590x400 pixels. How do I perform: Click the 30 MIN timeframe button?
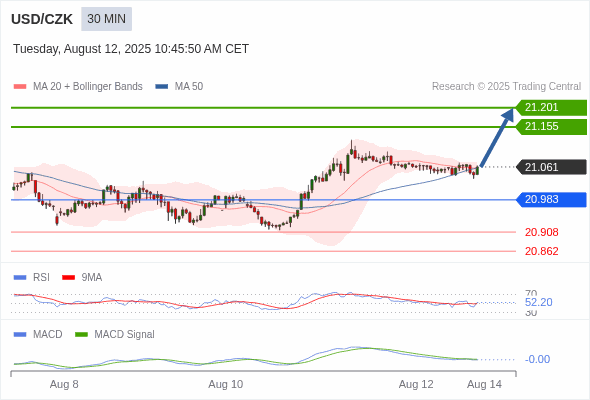106,19
